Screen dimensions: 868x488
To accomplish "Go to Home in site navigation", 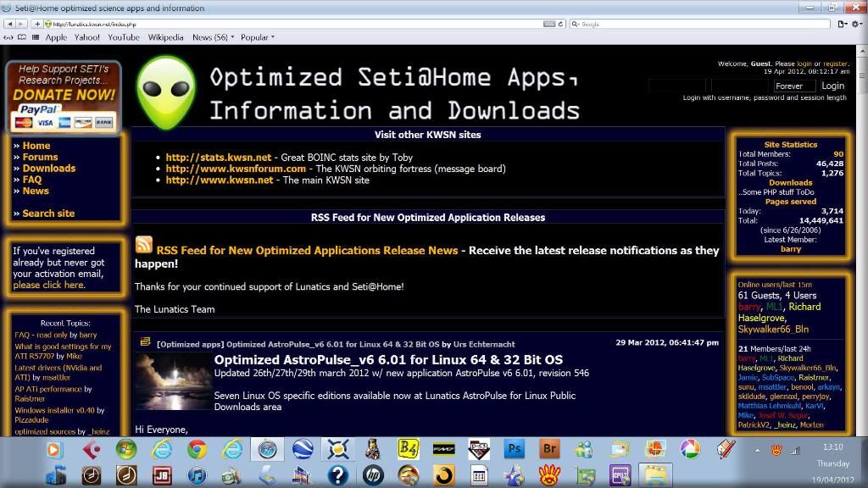I will (x=36, y=146).
